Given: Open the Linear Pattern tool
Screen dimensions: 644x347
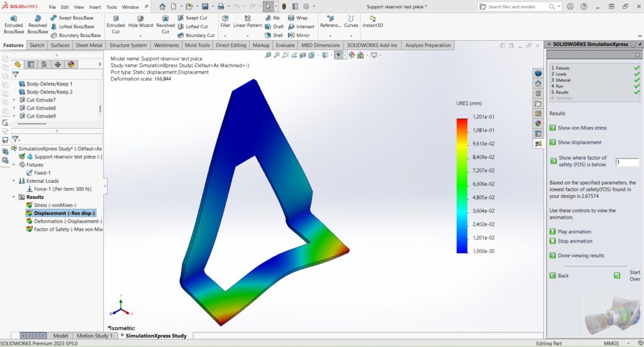Looking at the screenshot, I should pos(248,22).
